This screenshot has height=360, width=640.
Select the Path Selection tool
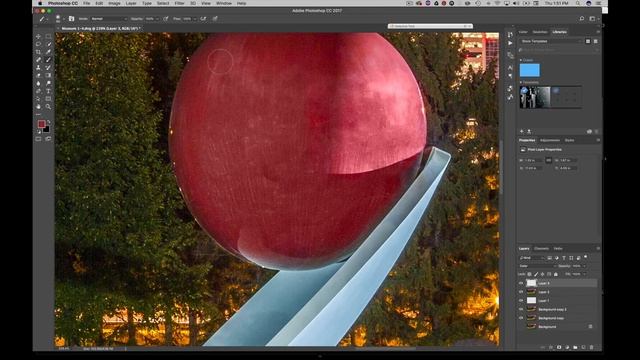[x=38, y=99]
